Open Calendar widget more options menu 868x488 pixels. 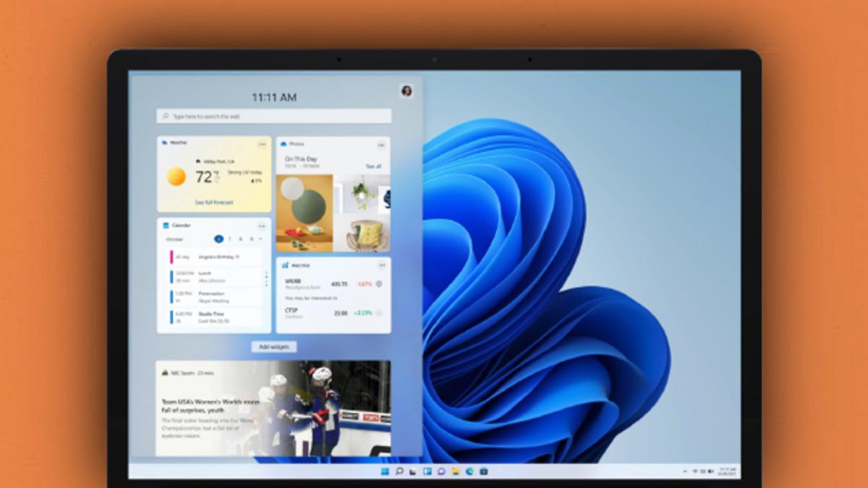[262, 226]
